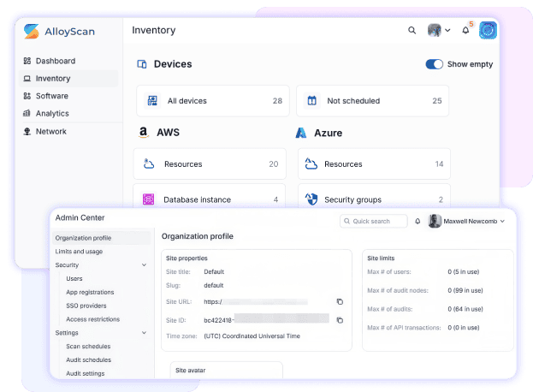This screenshot has height=392, width=533.
Task: Click the Settings section label
Action: pos(67,332)
